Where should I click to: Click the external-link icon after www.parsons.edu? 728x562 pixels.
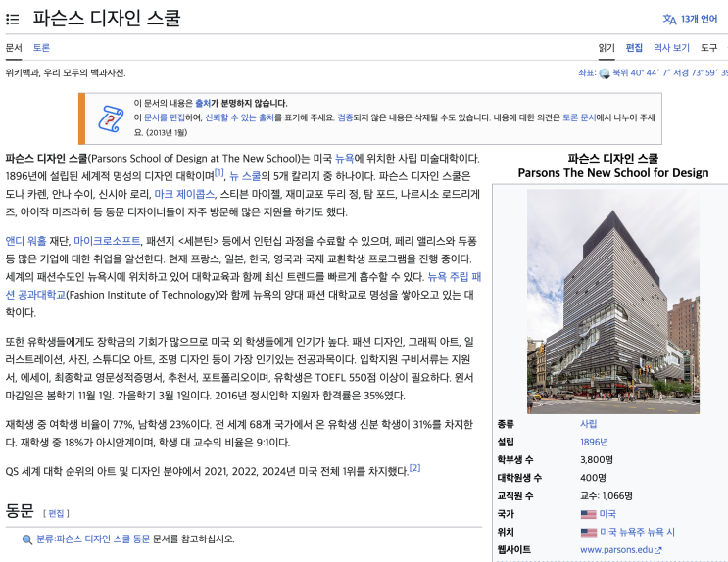(x=658, y=550)
